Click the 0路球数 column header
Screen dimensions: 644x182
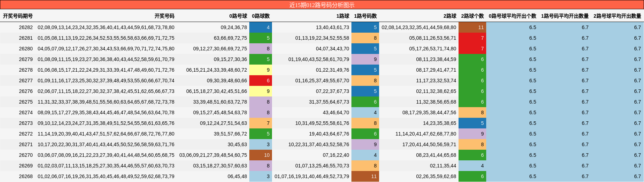pyautogui.click(x=261, y=16)
